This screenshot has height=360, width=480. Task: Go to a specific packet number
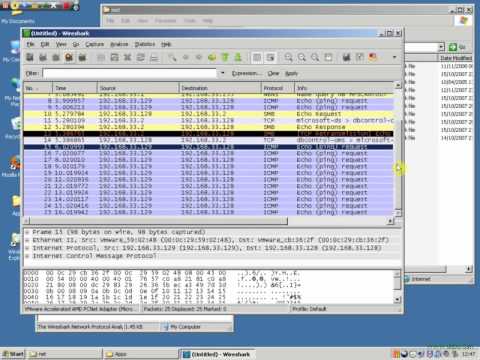point(212,57)
